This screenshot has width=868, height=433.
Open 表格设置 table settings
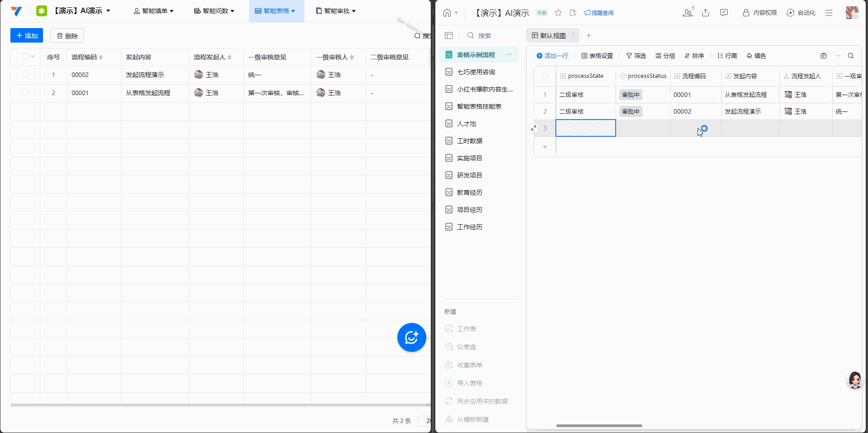pyautogui.click(x=597, y=56)
